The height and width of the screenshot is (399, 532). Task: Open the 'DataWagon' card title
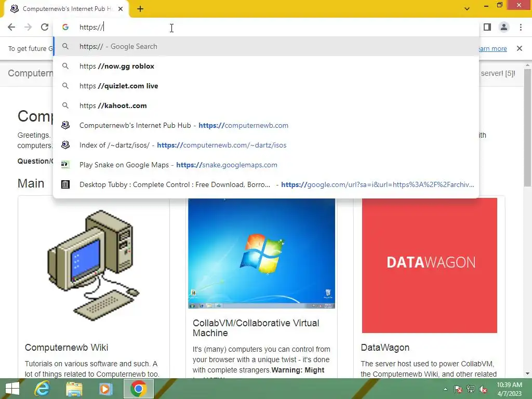[x=385, y=348]
